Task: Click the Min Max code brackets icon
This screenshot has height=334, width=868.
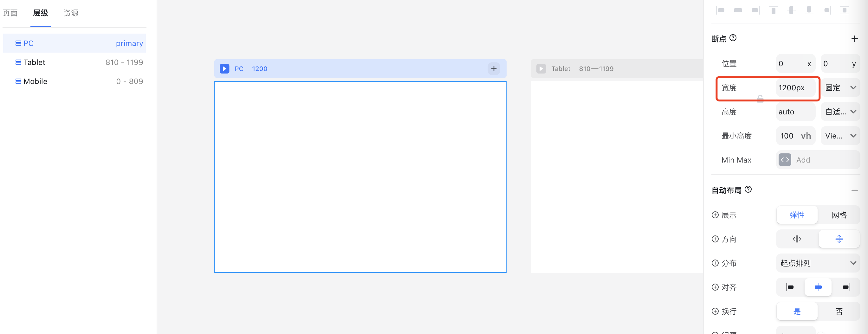Action: [784, 160]
